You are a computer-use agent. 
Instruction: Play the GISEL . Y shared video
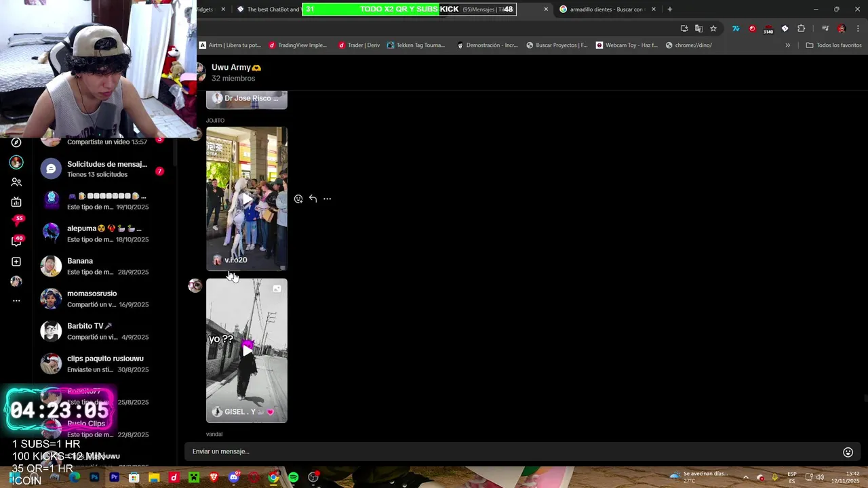247,350
